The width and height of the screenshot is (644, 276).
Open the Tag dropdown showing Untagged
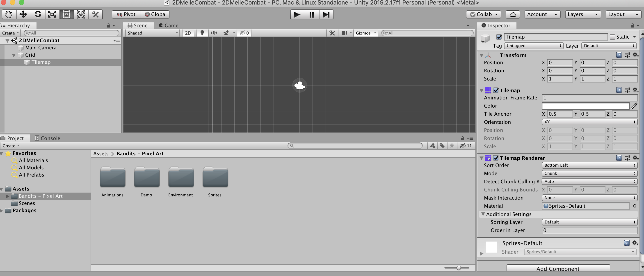pos(534,46)
